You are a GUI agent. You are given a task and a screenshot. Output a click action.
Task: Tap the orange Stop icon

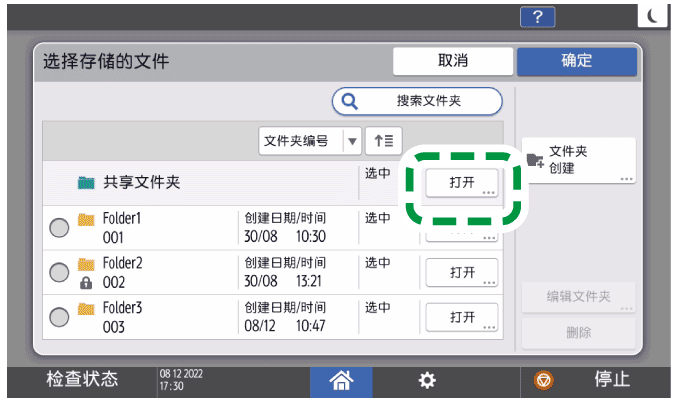pos(544,381)
